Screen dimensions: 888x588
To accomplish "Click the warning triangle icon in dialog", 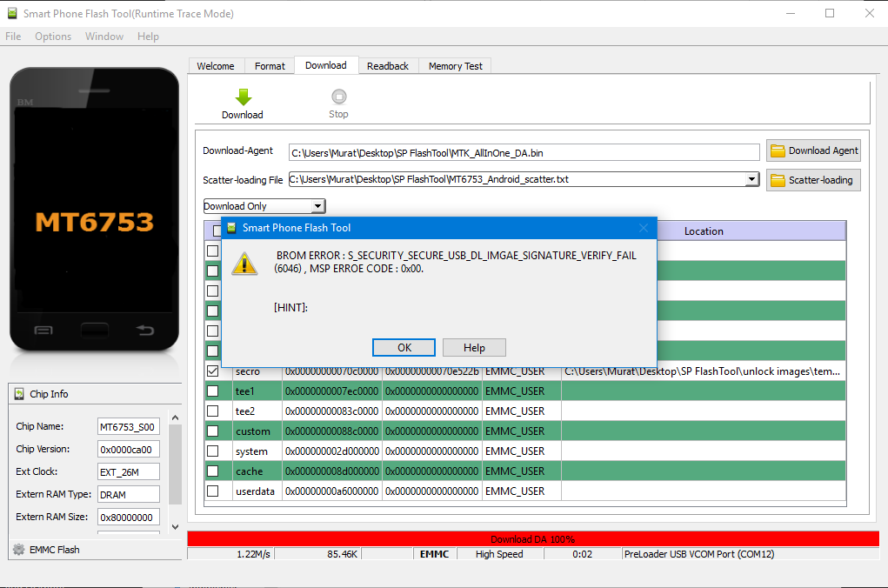I will (x=244, y=264).
